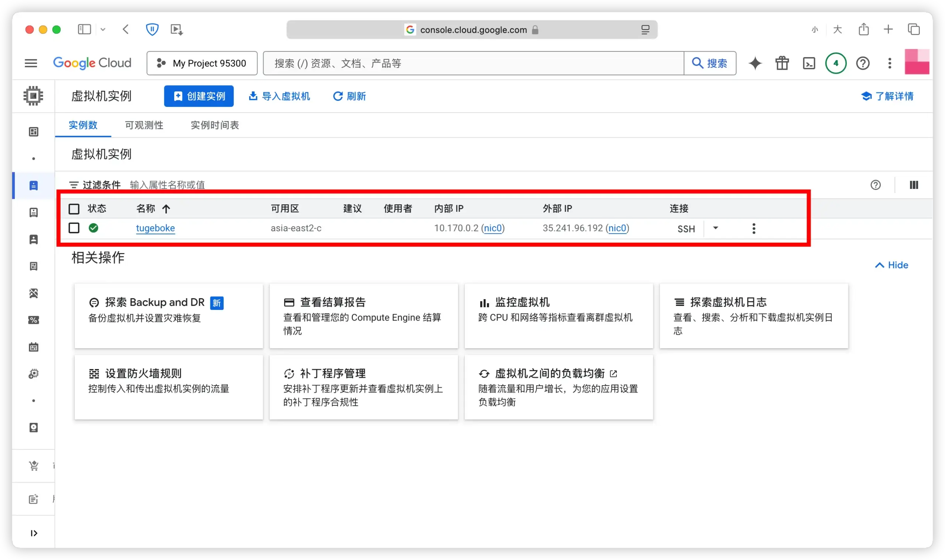Image resolution: width=945 pixels, height=560 pixels.
Task: Click the Safari share icon
Action: (863, 29)
